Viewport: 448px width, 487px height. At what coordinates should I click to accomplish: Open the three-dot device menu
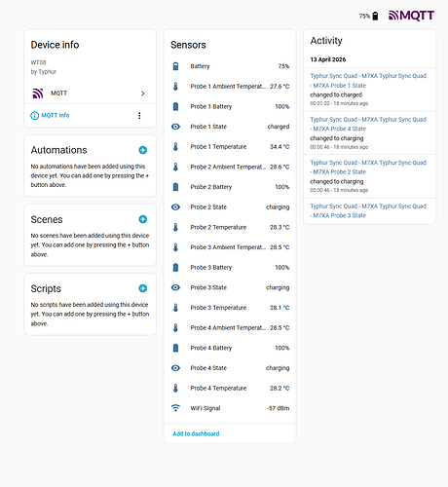tap(139, 116)
